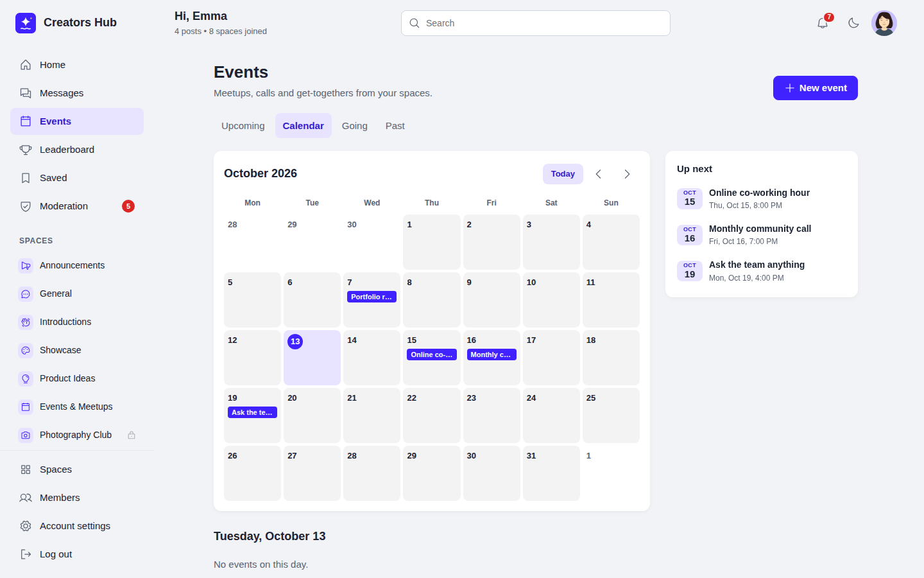
Task: Click the Messages icon in sidebar
Action: click(x=26, y=93)
